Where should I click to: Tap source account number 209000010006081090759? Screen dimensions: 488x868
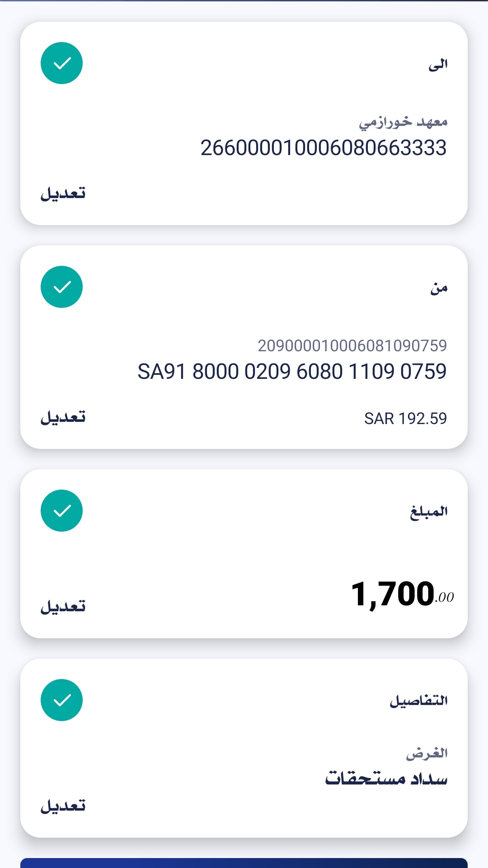[x=352, y=346]
